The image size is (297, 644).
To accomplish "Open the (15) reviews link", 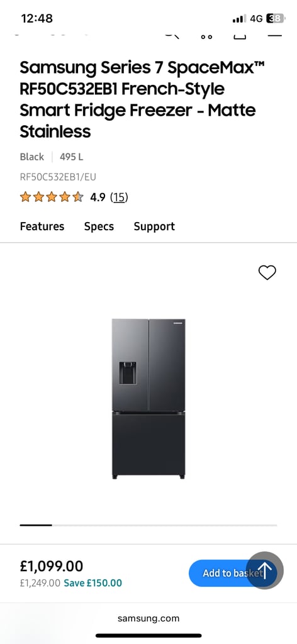I will (119, 197).
